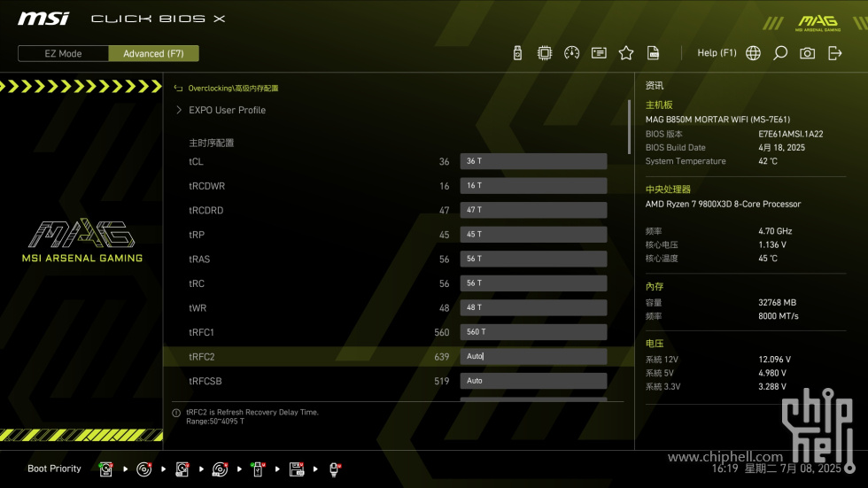This screenshot has width=868, height=488.
Task: Open Favorites star icon
Action: pos(626,53)
